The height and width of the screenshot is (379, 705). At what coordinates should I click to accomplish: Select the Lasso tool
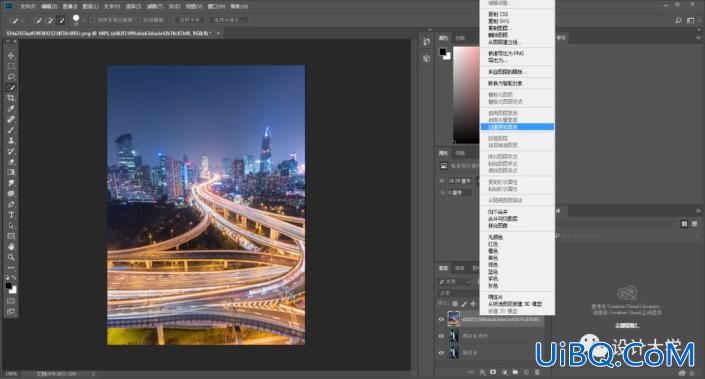(11, 77)
